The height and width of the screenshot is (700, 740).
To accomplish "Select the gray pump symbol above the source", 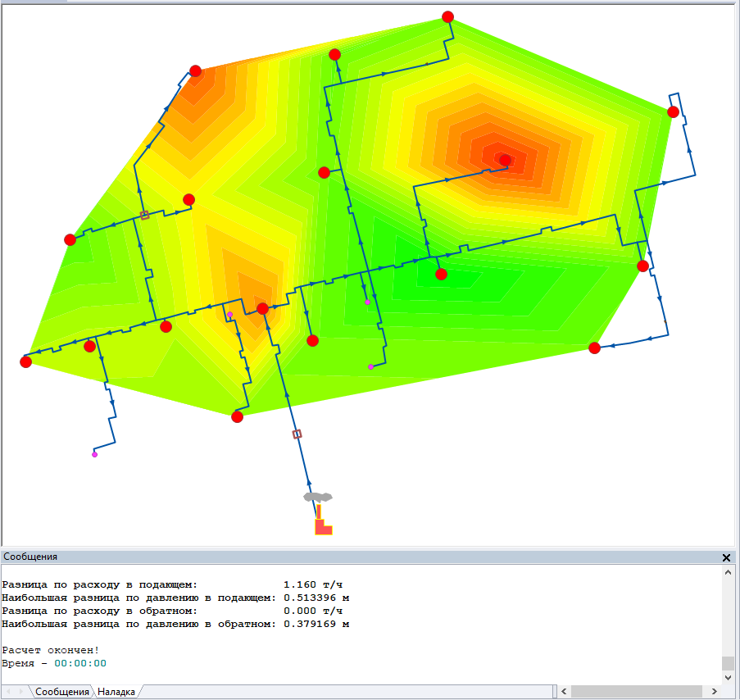I will [x=317, y=497].
